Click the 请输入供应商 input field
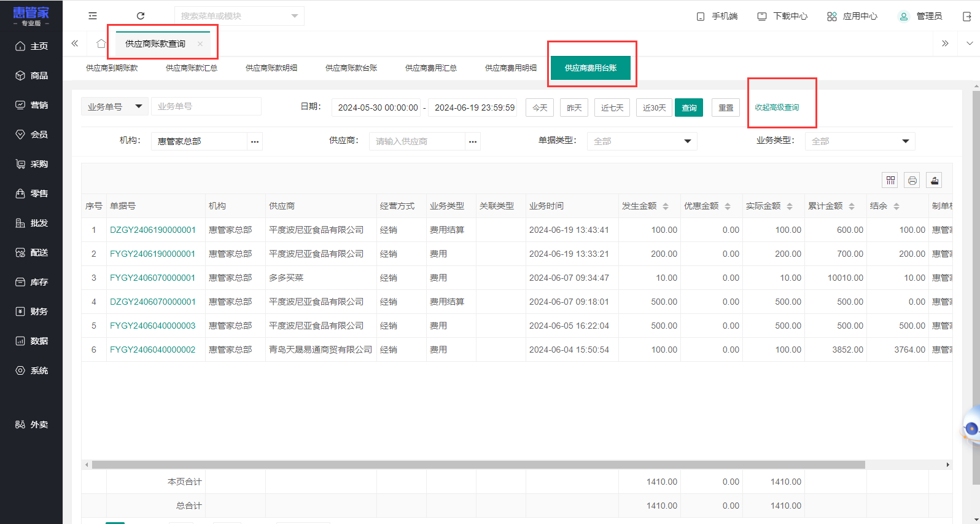This screenshot has width=980, height=524. point(417,141)
